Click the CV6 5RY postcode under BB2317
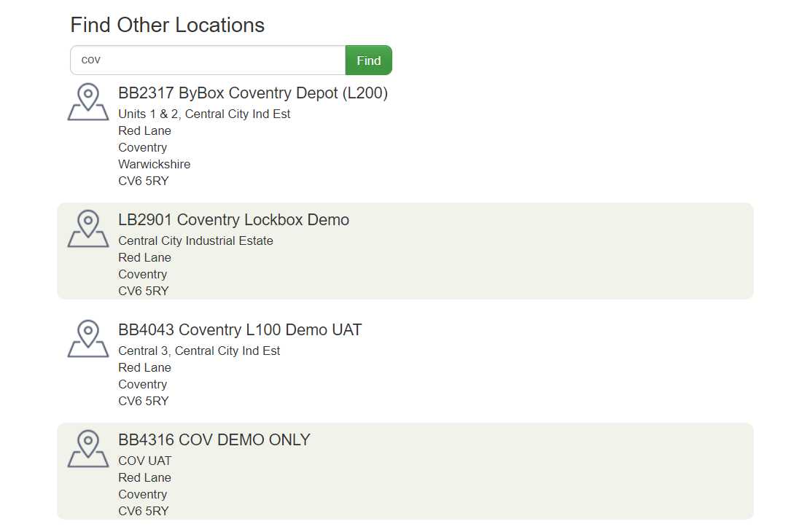This screenshot has height=532, width=794. (143, 181)
